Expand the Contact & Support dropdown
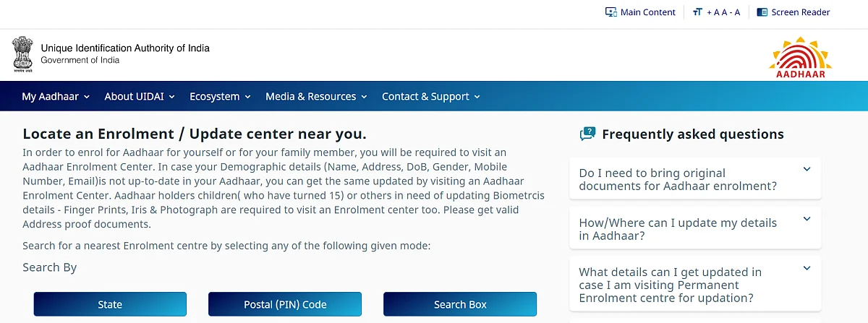The image size is (868, 323). (431, 96)
